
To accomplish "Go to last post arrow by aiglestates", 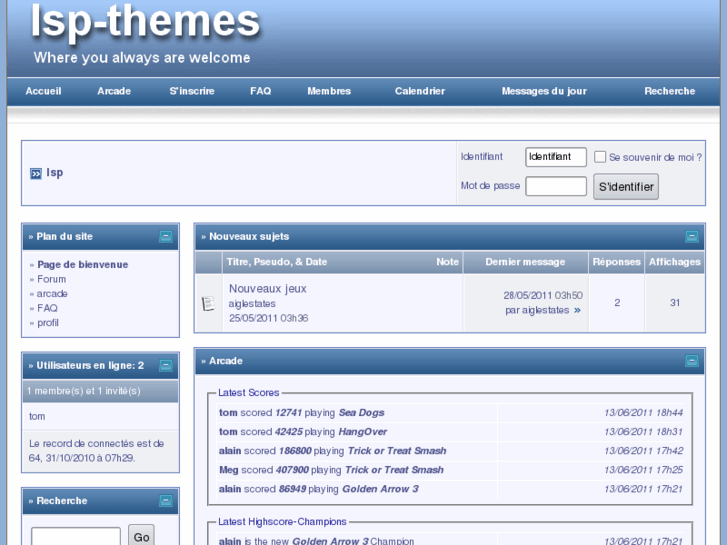I will tap(577, 310).
